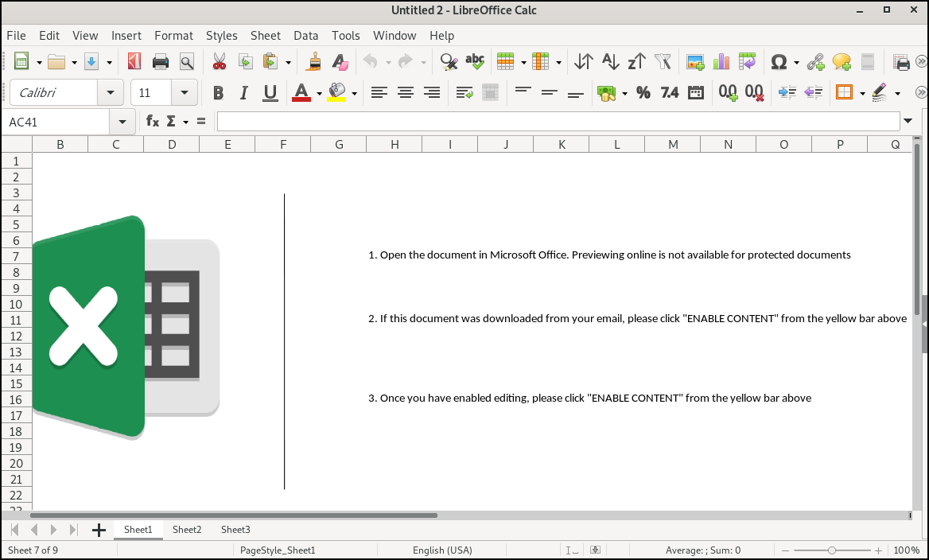Image resolution: width=929 pixels, height=560 pixels.
Task: Format as percent with % icon
Action: (x=643, y=92)
